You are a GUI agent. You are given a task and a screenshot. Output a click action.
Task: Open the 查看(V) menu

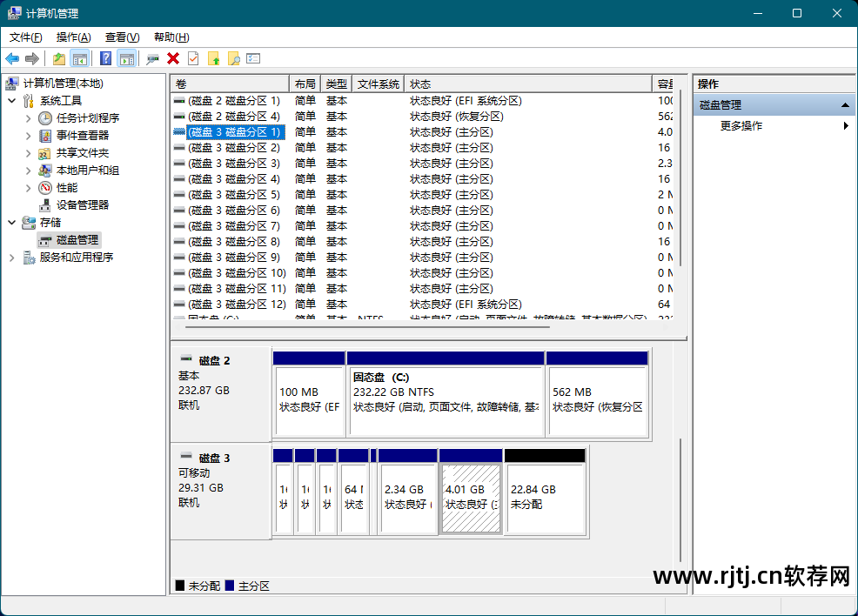click(122, 37)
